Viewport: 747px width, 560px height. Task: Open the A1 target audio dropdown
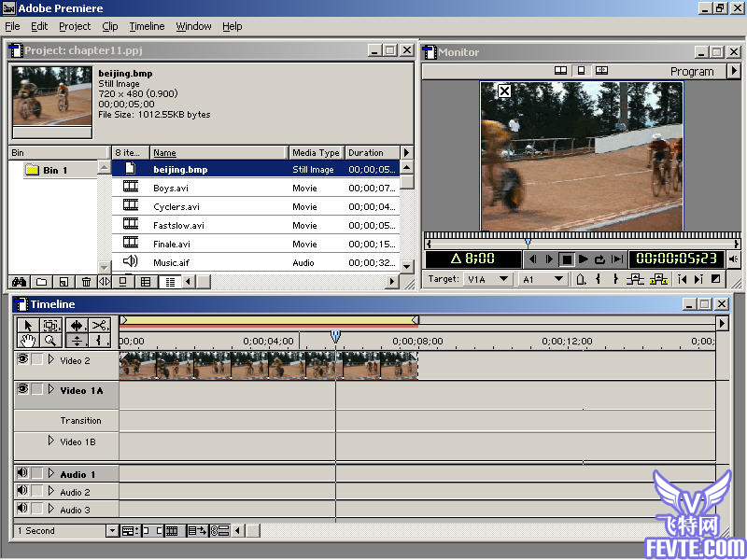(543, 279)
